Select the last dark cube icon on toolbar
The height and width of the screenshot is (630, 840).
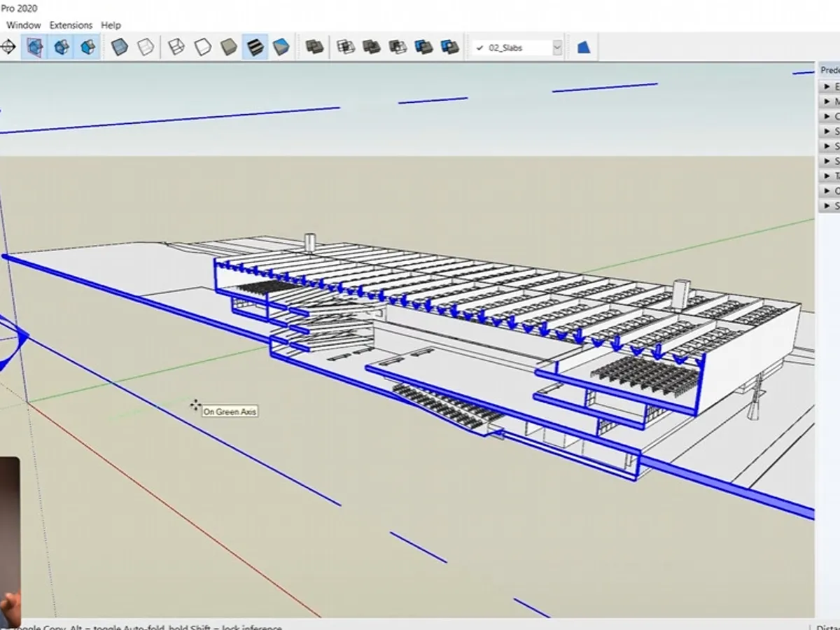click(450, 46)
